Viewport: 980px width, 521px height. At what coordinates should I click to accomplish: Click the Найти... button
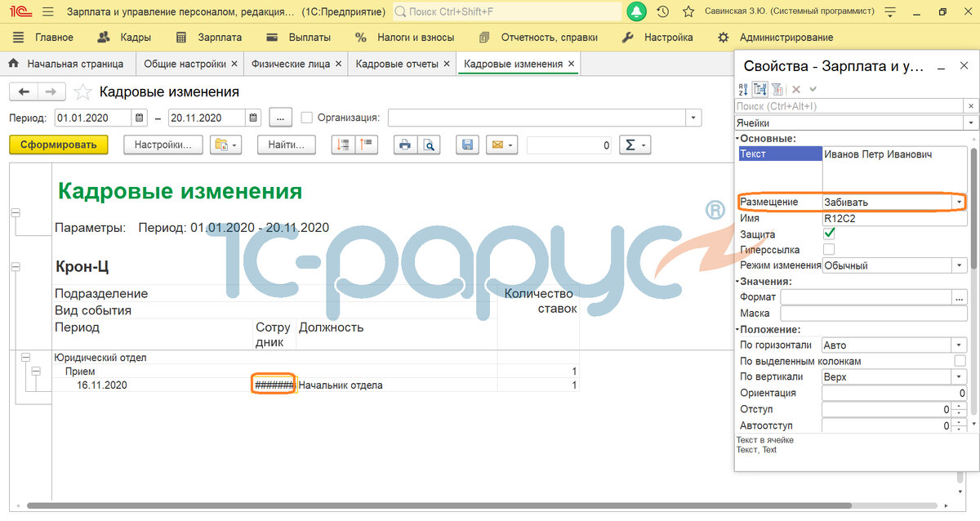(287, 145)
